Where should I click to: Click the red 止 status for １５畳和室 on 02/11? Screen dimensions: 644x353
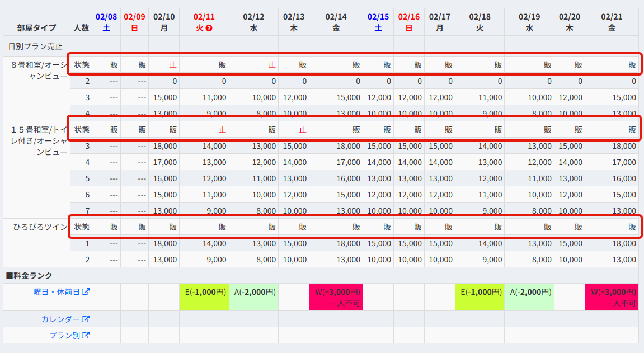point(222,130)
